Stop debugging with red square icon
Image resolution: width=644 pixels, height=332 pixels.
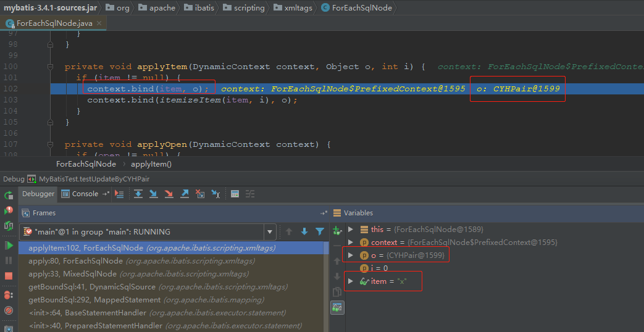pos(8,276)
